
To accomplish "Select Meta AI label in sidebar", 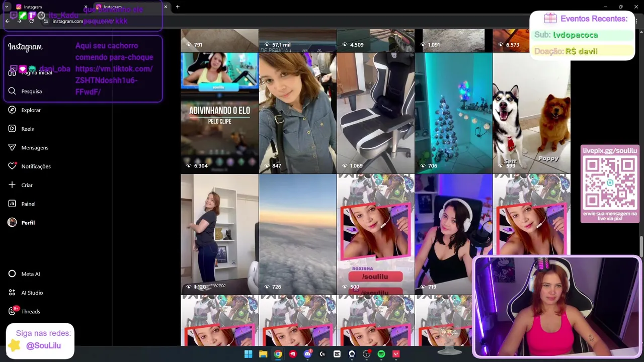I will 31,274.
